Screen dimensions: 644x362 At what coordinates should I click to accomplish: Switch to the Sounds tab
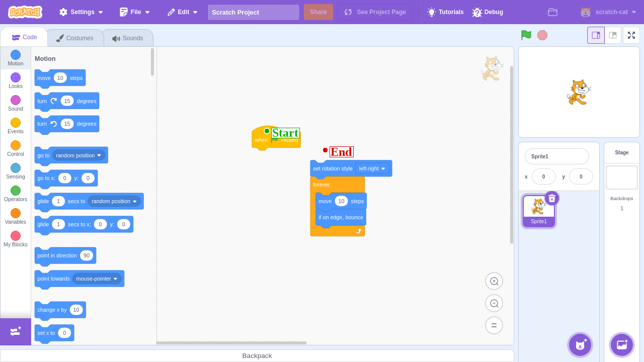(128, 38)
